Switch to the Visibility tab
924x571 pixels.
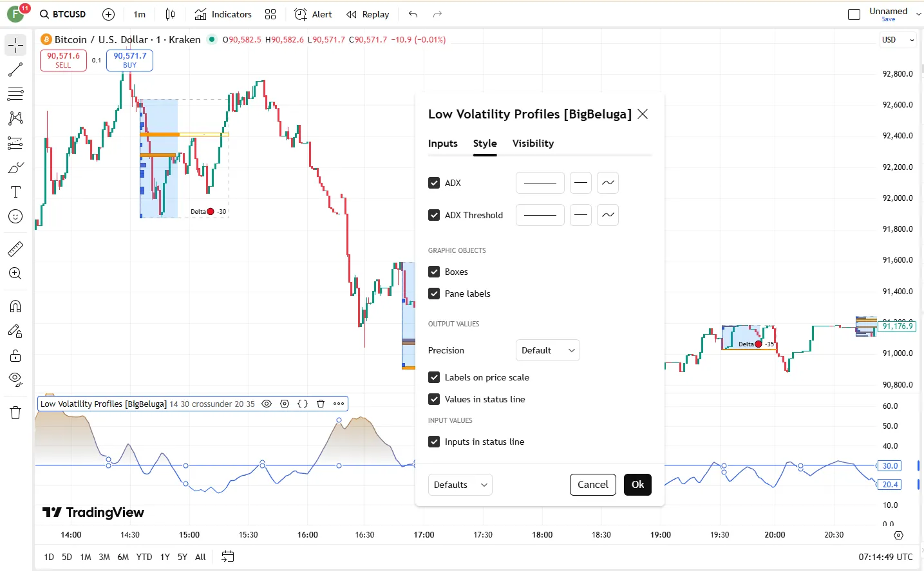tap(533, 144)
